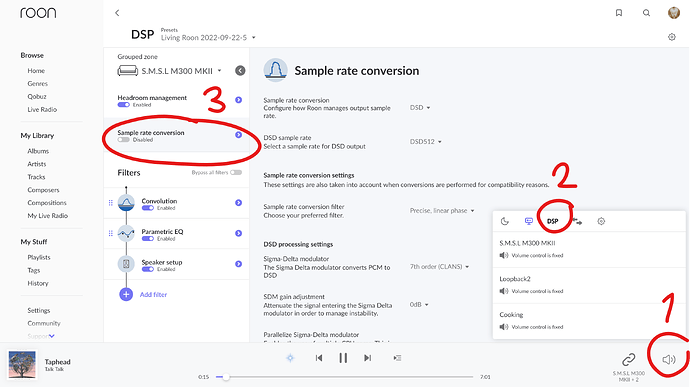Click the Convolution filter icon
This screenshot has width=690, height=387.
point(126,203)
